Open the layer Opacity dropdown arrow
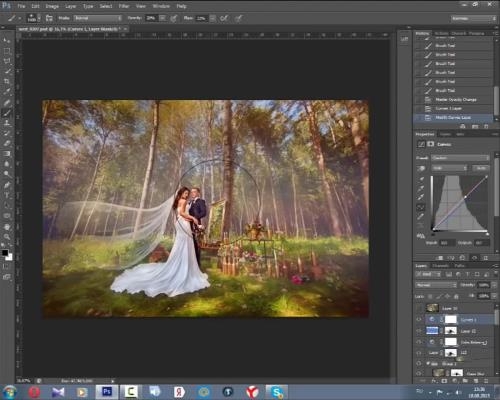 (493, 285)
